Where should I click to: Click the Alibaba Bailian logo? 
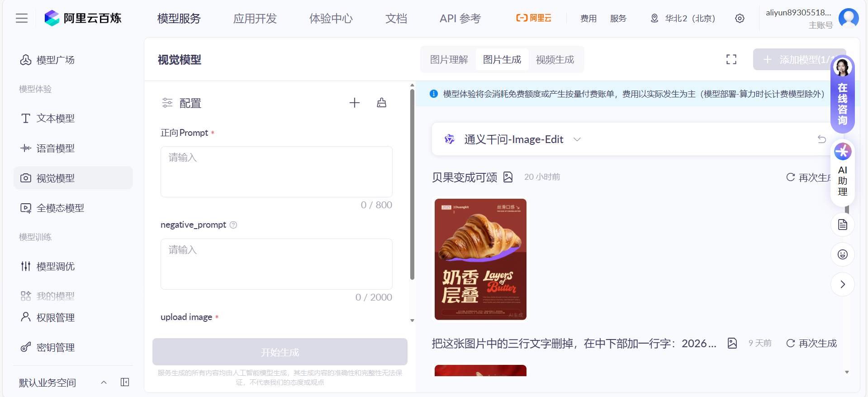coord(83,18)
